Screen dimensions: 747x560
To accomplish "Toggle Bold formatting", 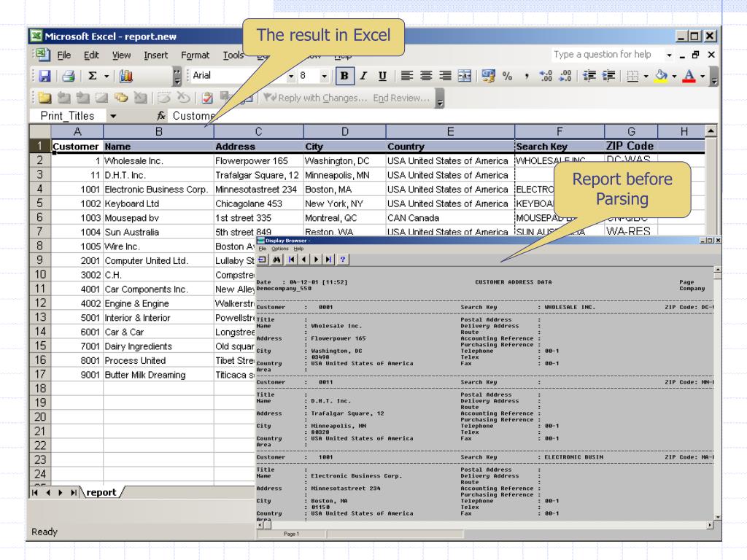I will 344,76.
